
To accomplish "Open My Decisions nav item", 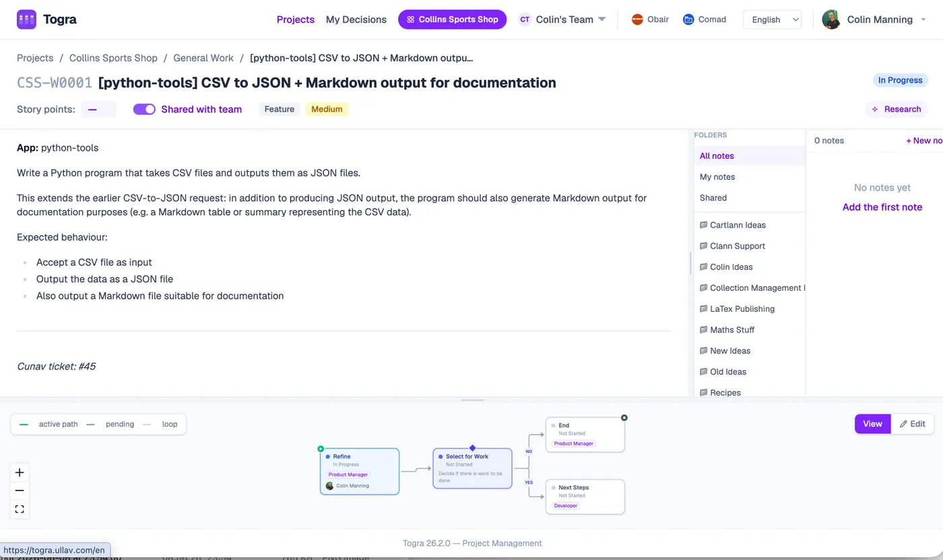I will 356,20.
